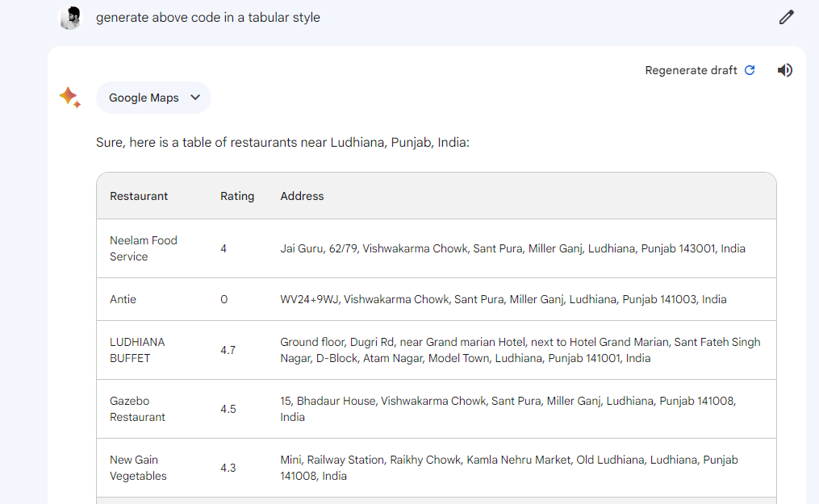Click the Regenerate draft text
819x504 pixels.
click(691, 70)
